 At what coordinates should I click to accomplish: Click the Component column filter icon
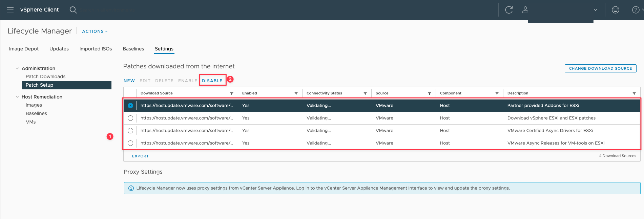(497, 93)
